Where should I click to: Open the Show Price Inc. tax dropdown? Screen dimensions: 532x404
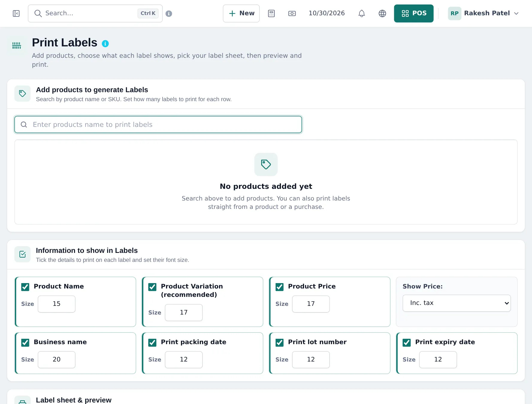[x=457, y=303]
